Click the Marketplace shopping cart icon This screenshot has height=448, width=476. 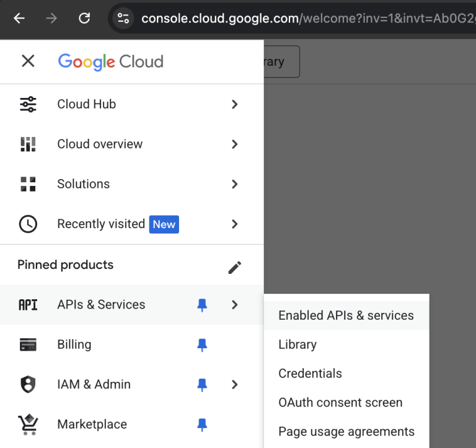coord(28,424)
